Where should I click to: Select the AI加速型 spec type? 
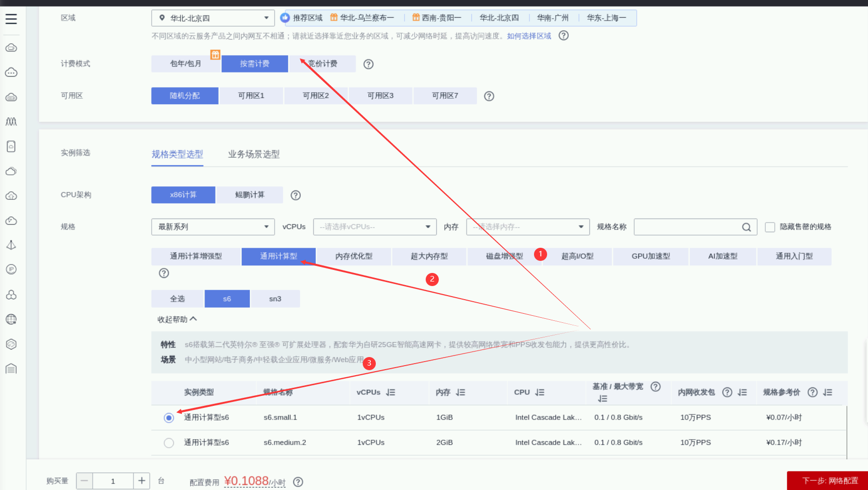[x=723, y=256]
